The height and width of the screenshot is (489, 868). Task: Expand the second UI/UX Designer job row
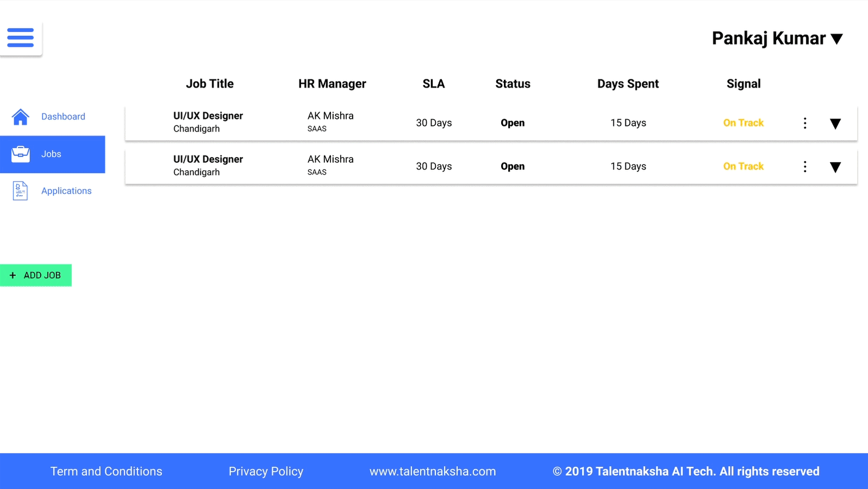(835, 167)
